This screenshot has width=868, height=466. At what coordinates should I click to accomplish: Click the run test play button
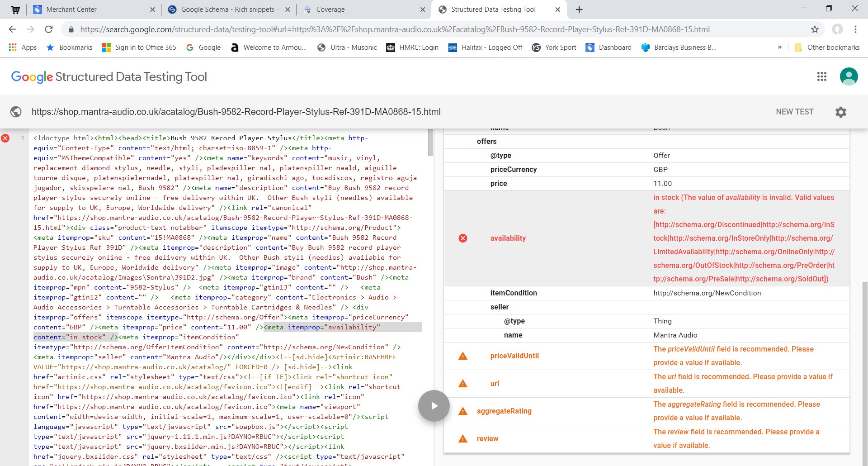click(434, 406)
